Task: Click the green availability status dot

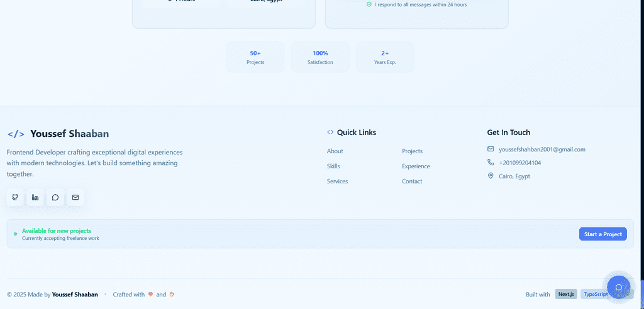Action: [15, 234]
